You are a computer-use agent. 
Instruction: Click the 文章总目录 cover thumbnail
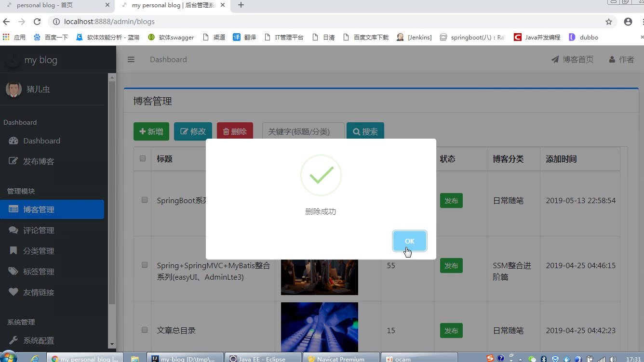[x=320, y=327]
